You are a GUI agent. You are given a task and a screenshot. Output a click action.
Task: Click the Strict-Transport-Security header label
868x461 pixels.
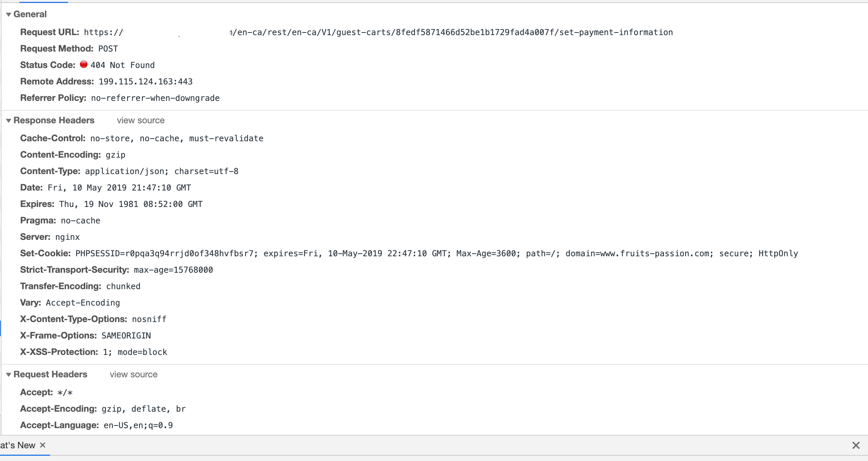(74, 270)
